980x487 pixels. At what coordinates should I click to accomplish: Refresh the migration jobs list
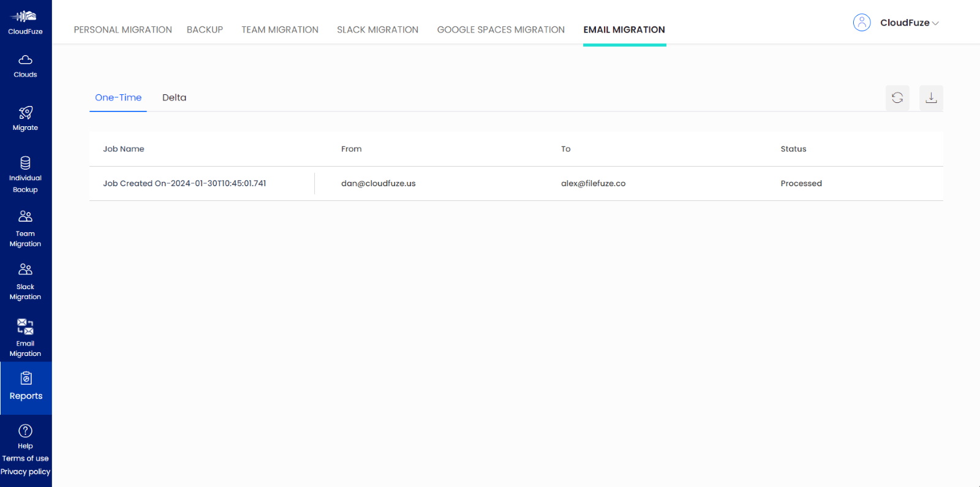point(897,98)
